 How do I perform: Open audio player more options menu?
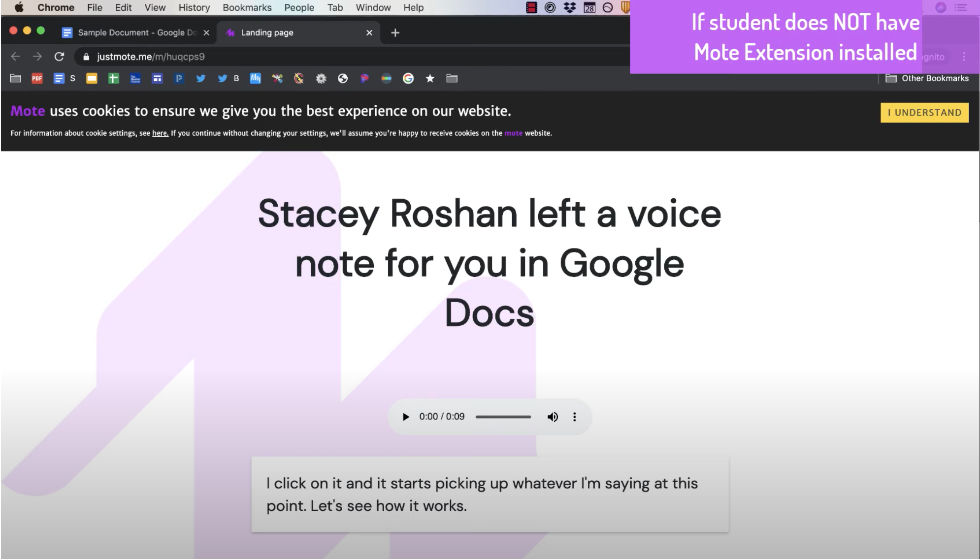pyautogui.click(x=574, y=417)
